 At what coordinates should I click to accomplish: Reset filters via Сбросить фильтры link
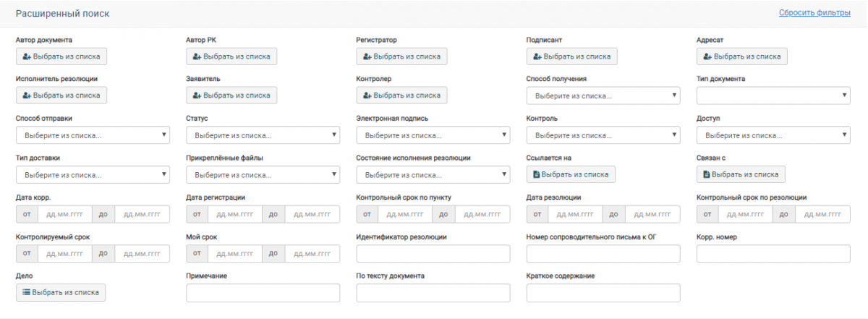point(814,13)
